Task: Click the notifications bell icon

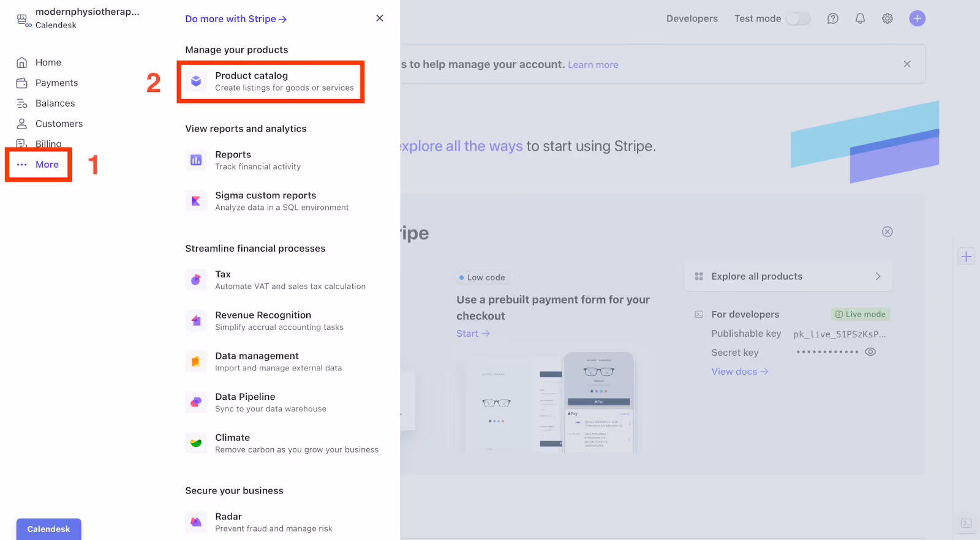Action: [860, 18]
